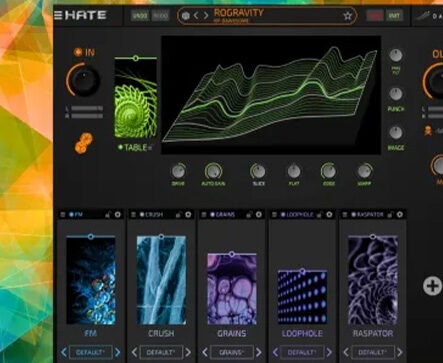
Task: Click the red button beside INIT
Action: coord(375,16)
